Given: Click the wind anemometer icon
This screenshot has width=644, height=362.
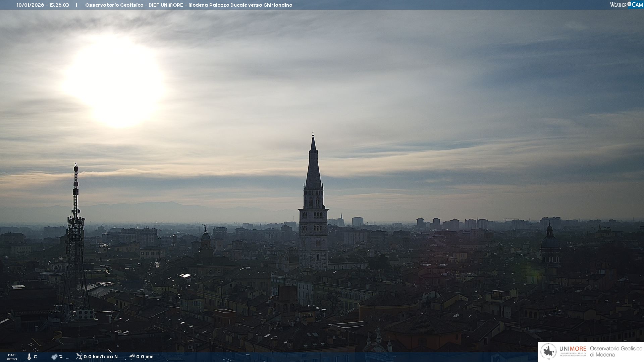Looking at the screenshot, I should [x=79, y=356].
